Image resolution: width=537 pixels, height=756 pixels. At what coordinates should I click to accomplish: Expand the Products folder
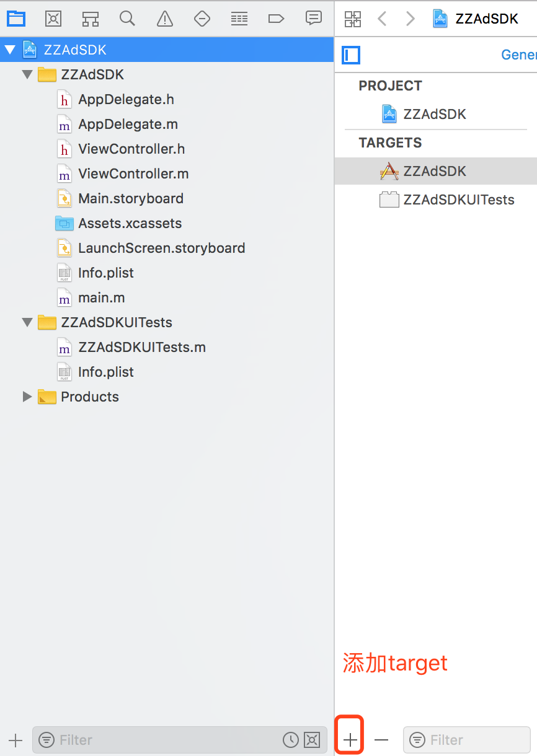point(27,397)
